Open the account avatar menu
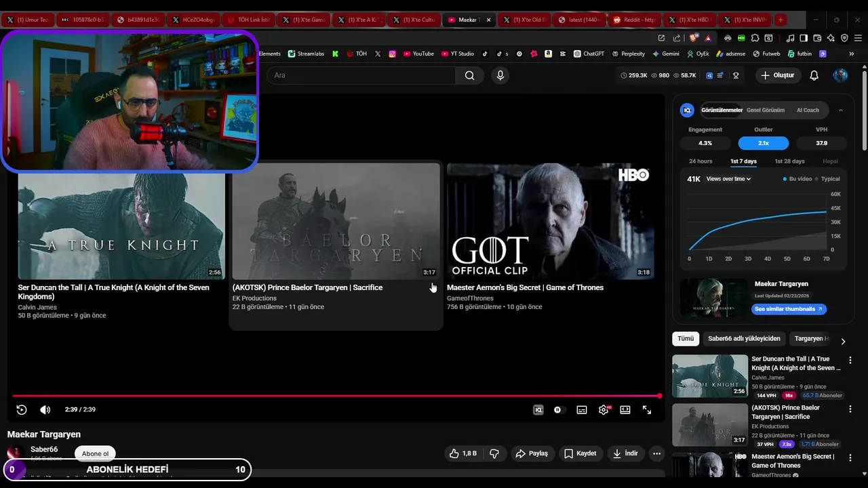Viewport: 868px width, 488px height. 840,75
